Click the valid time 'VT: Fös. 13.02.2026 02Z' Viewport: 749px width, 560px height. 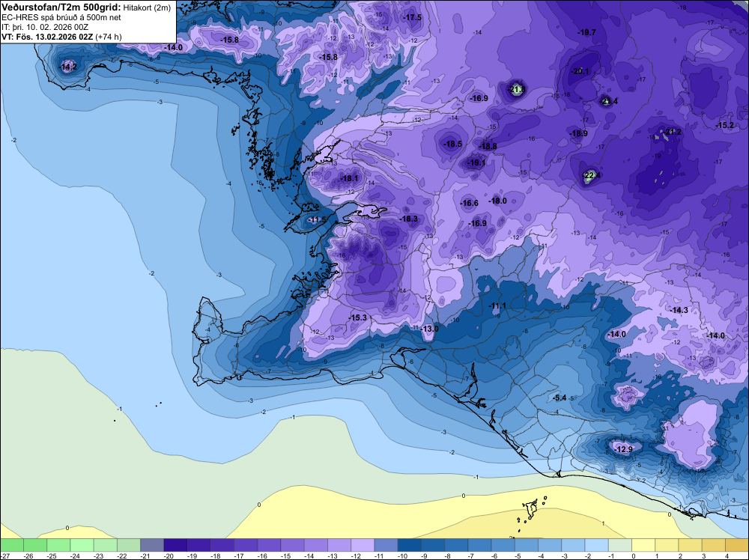tap(48, 36)
